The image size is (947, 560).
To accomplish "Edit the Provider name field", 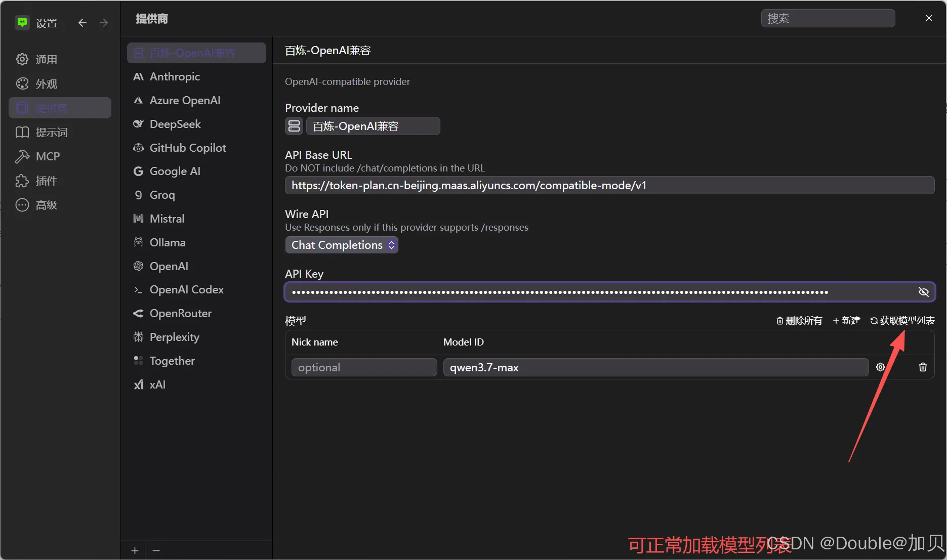I will [373, 126].
